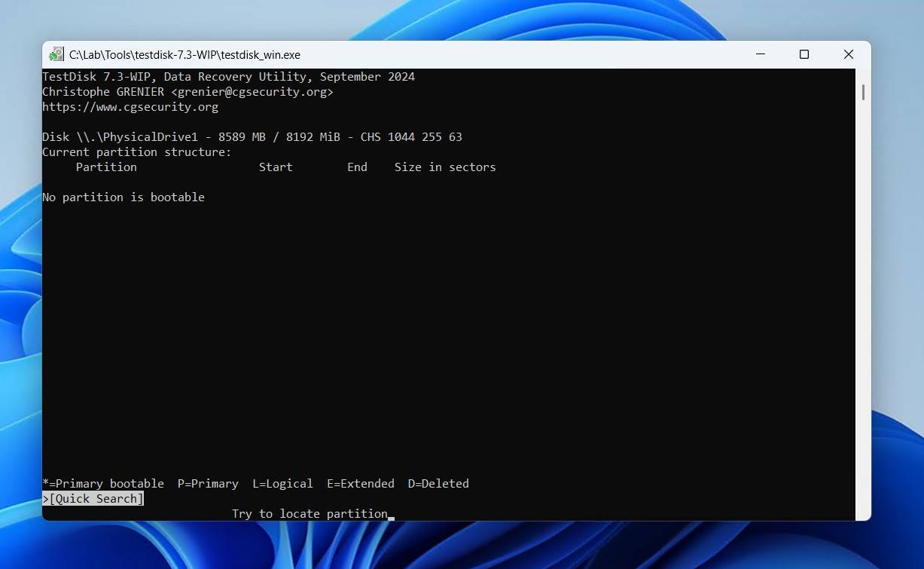Click the Partition column header

click(x=106, y=167)
